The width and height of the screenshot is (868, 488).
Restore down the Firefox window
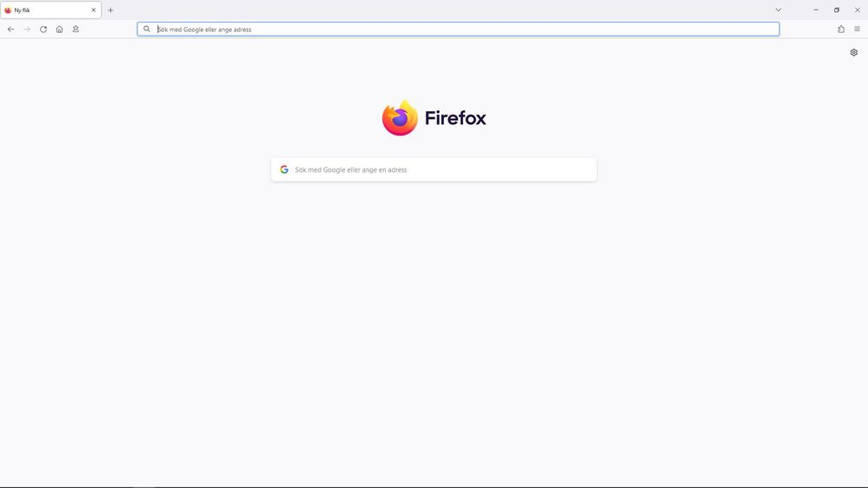point(837,10)
